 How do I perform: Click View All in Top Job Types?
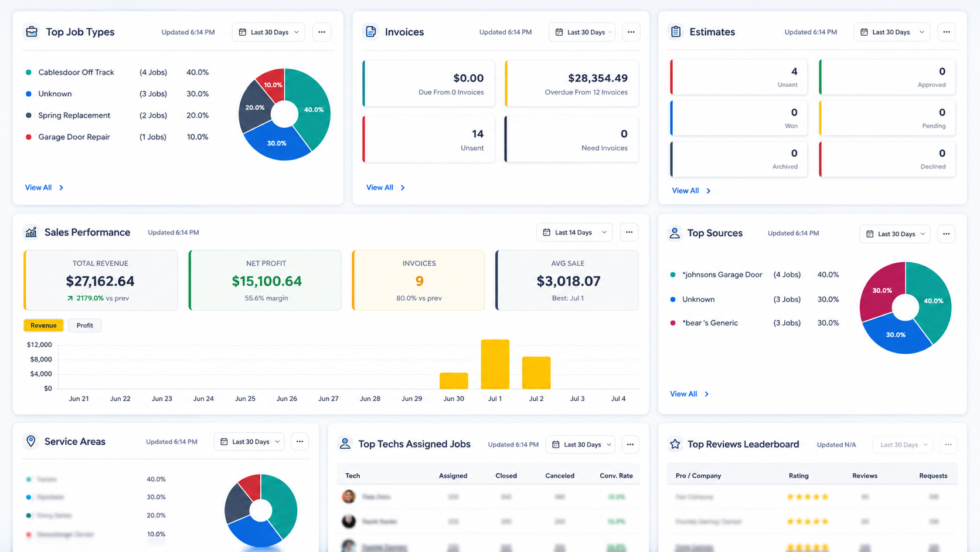click(44, 188)
